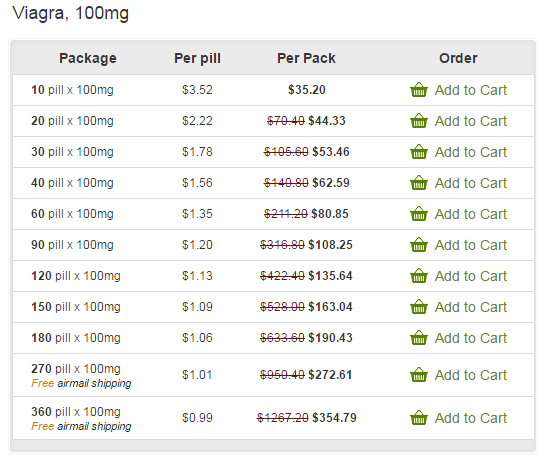Click the basket icon for the 60 pill package
552x462 pixels.
(x=419, y=213)
